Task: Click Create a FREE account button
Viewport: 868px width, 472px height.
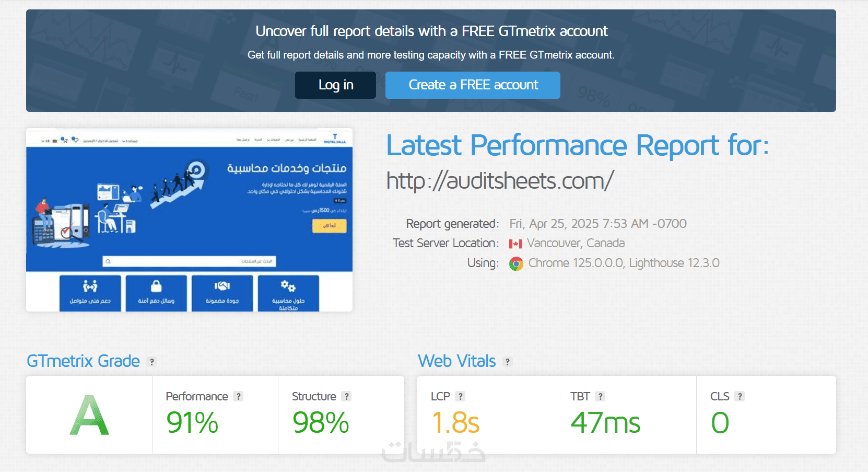Action: pyautogui.click(x=473, y=85)
